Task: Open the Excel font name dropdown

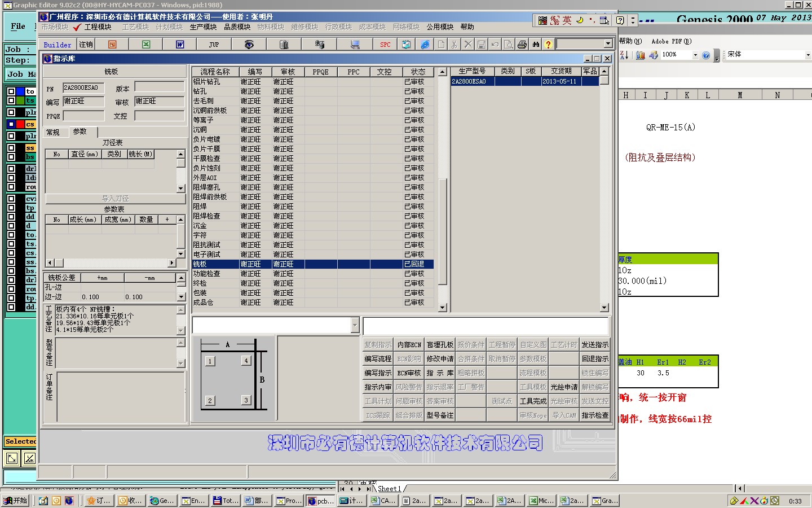Action: pos(808,55)
